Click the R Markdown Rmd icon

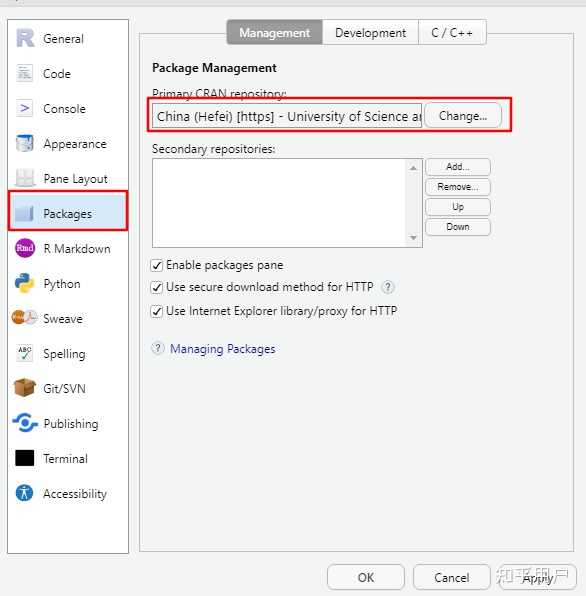pos(25,248)
